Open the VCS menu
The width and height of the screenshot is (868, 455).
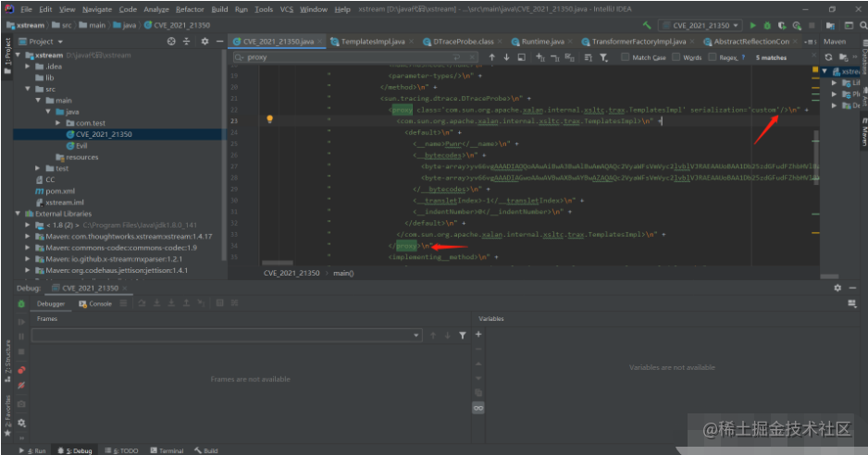[x=286, y=9]
